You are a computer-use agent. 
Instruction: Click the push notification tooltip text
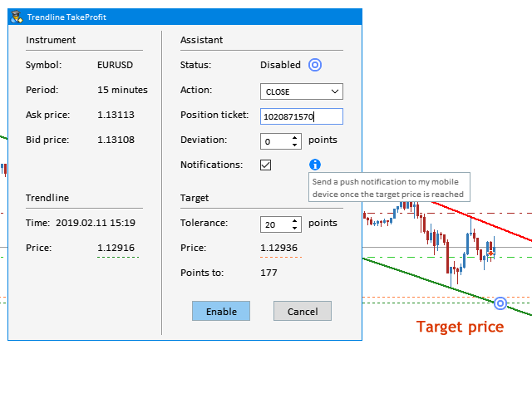[388, 188]
